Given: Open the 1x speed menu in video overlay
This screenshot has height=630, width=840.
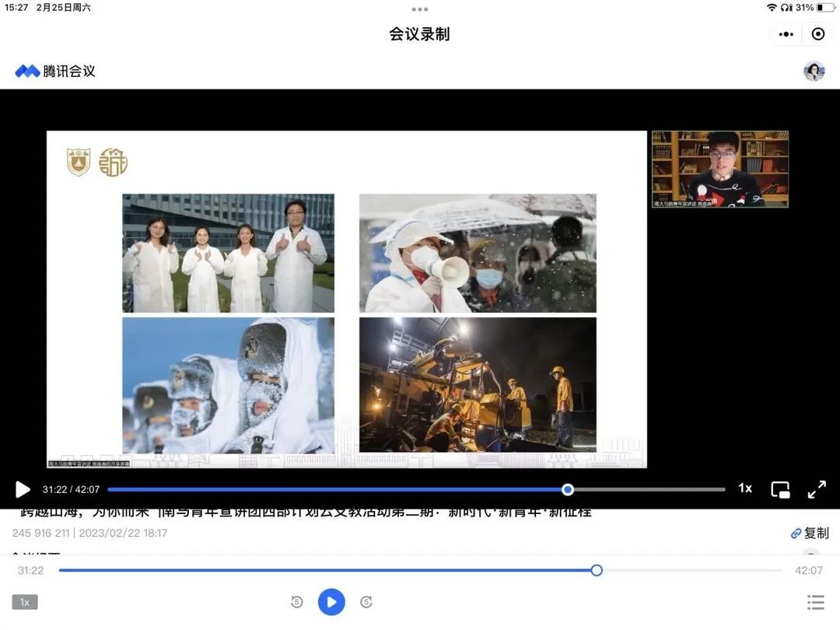Looking at the screenshot, I should pos(745,488).
